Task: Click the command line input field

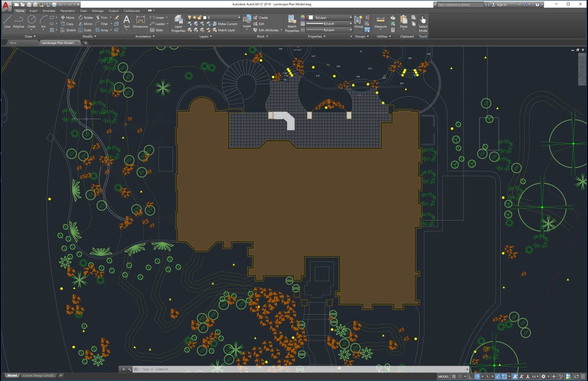Action: click(x=302, y=369)
